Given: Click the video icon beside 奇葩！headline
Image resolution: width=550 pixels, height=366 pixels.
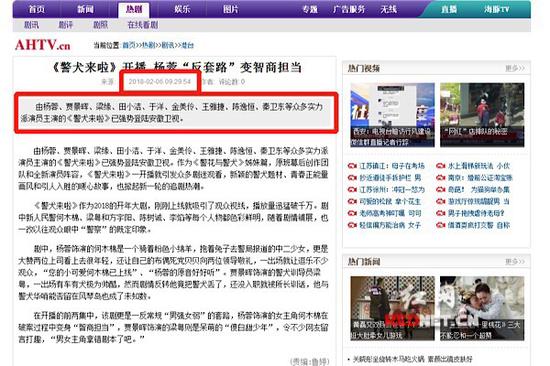Looking at the screenshot, I should [x=440, y=189].
